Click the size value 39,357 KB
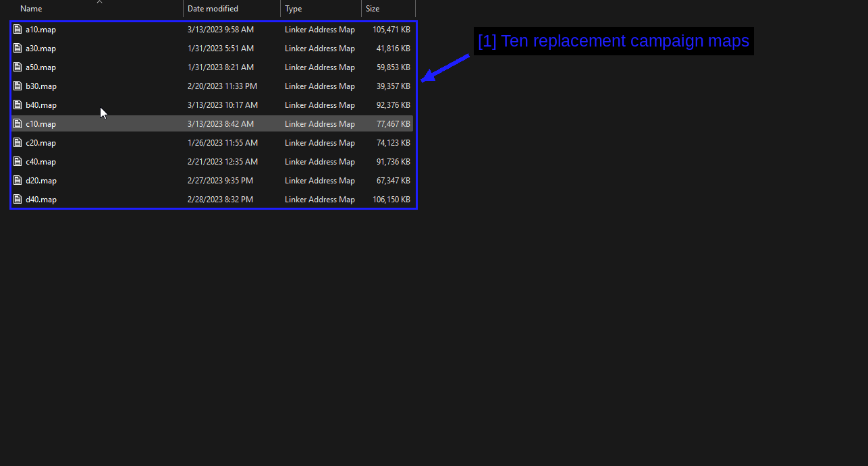868x466 pixels. [394, 86]
